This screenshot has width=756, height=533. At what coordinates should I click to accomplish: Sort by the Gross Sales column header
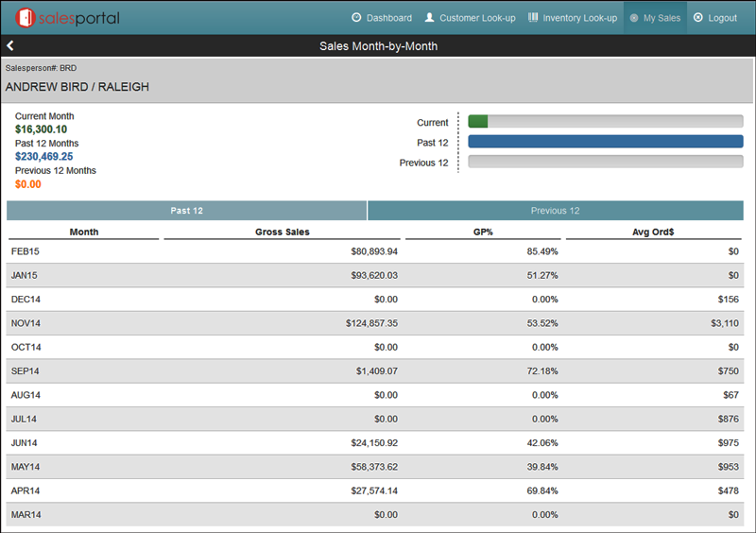[x=282, y=232]
